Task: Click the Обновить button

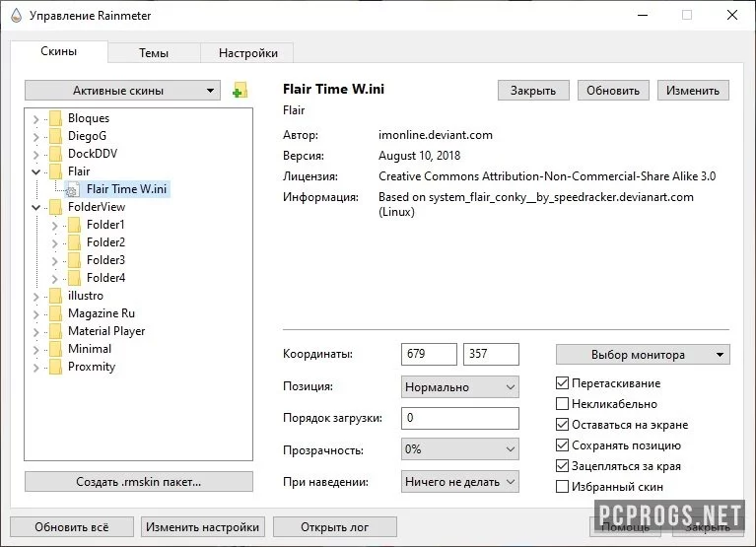Action: (x=613, y=90)
